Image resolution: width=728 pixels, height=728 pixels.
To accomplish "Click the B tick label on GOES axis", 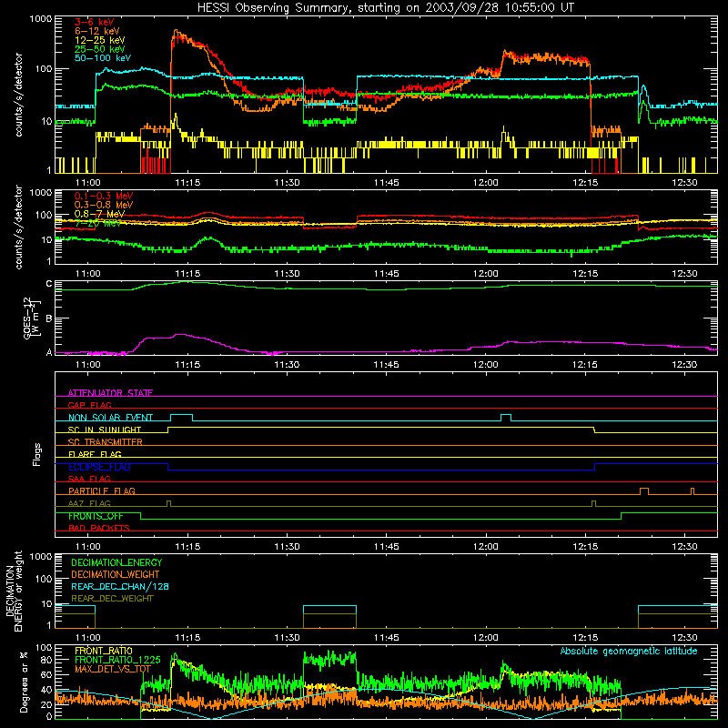I will (49, 318).
